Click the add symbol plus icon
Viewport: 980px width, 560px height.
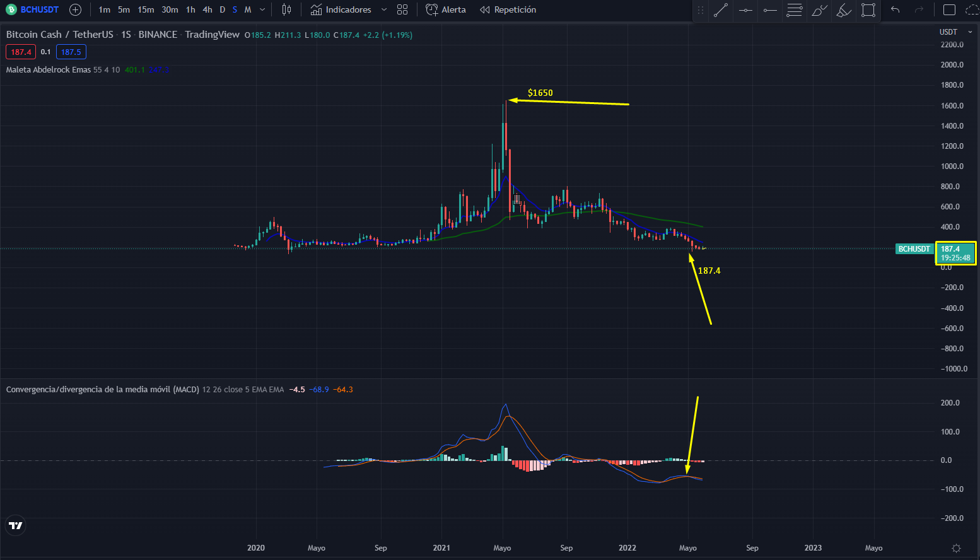(x=75, y=9)
